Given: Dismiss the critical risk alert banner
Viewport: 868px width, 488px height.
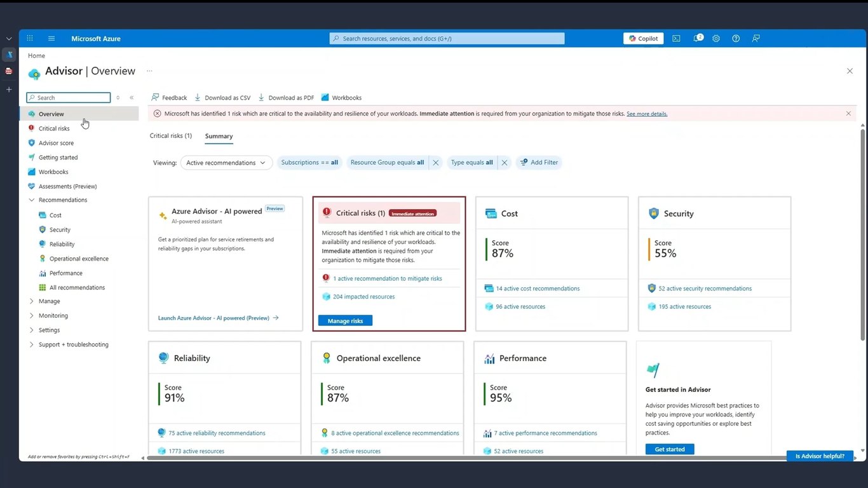Looking at the screenshot, I should (x=848, y=114).
